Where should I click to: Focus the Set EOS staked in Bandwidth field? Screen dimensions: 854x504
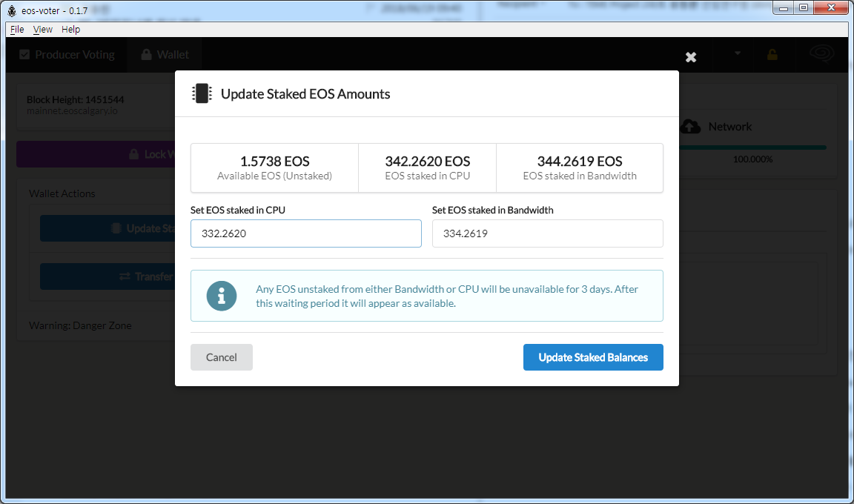click(x=547, y=233)
